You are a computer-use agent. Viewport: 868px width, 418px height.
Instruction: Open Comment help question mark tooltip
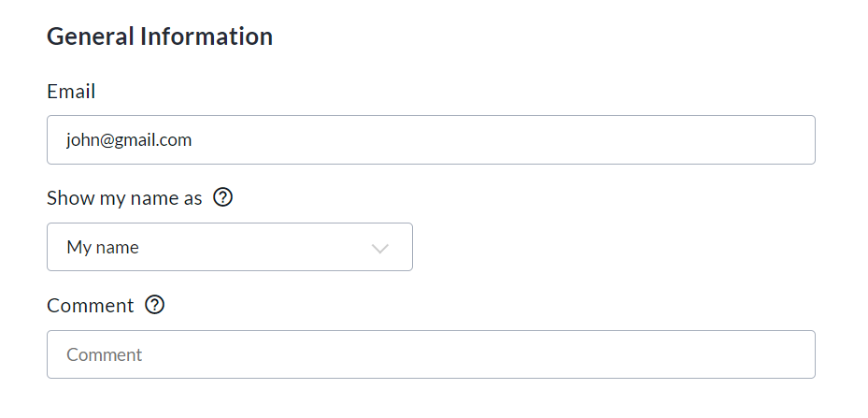point(155,305)
